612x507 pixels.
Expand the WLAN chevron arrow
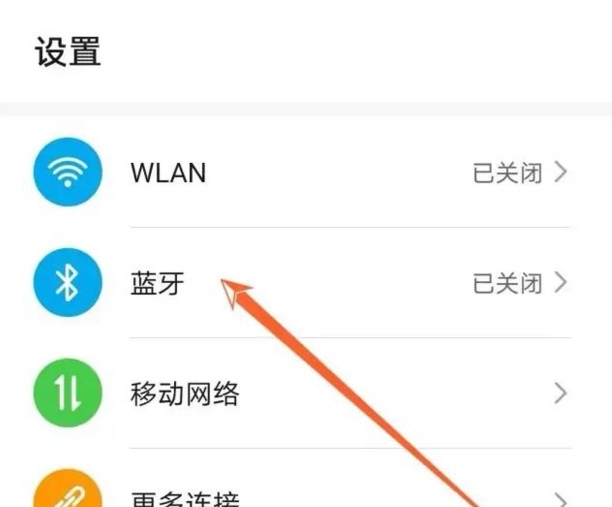[561, 172]
